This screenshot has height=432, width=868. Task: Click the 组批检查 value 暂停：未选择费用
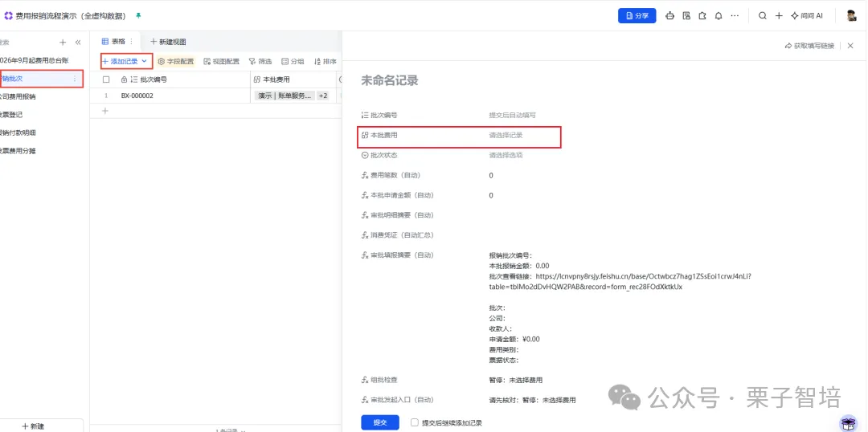(515, 380)
